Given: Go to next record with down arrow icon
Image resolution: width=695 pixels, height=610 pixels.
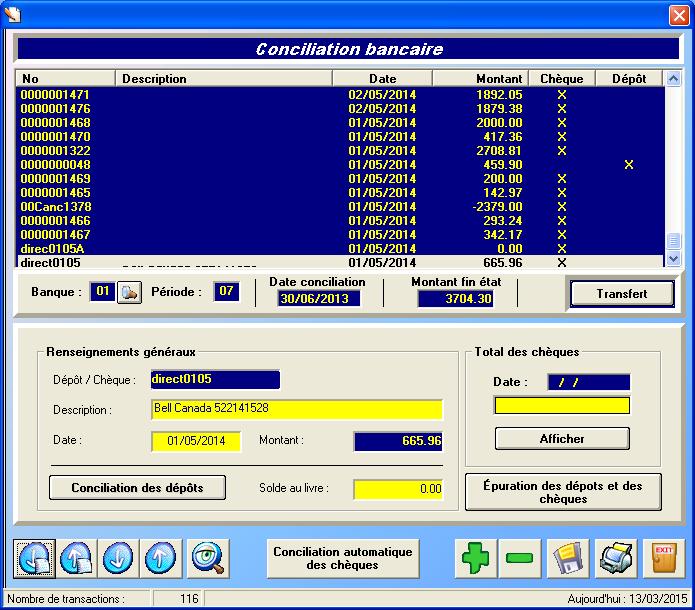Looking at the screenshot, I should [119, 558].
